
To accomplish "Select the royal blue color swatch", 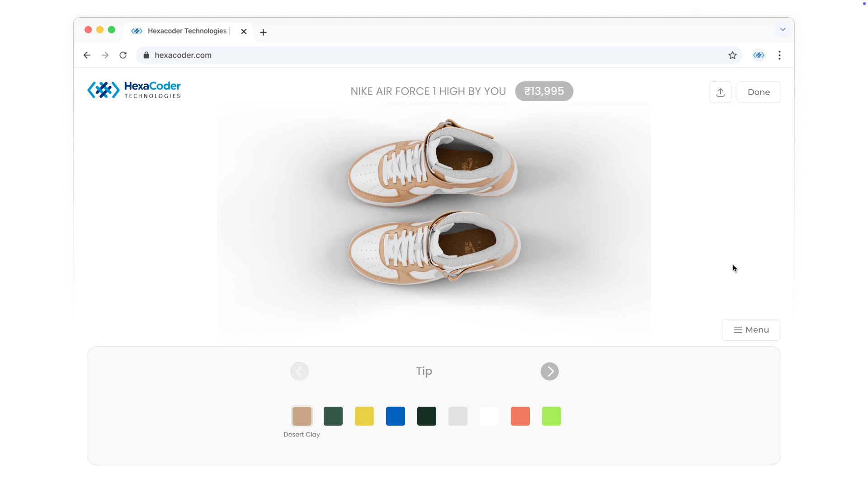I will click(x=395, y=416).
